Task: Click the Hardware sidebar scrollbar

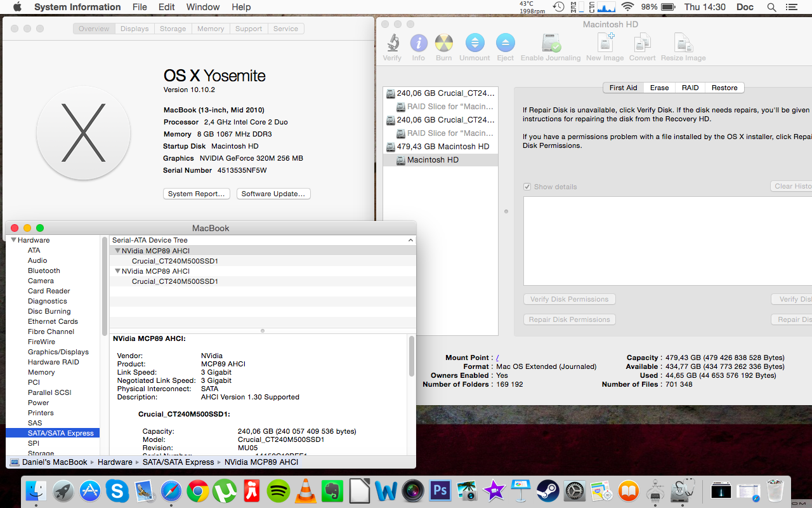Action: coord(104,286)
